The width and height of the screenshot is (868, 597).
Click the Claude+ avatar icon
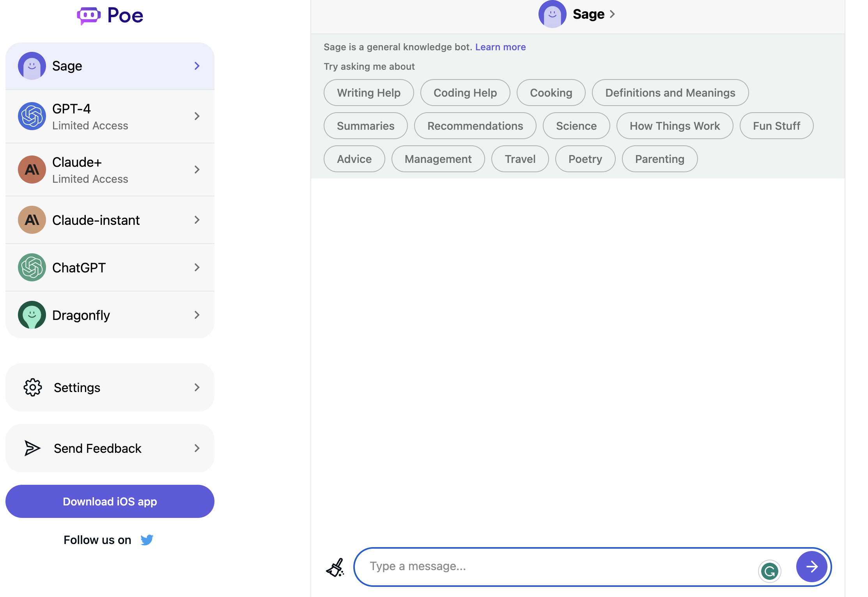point(32,170)
